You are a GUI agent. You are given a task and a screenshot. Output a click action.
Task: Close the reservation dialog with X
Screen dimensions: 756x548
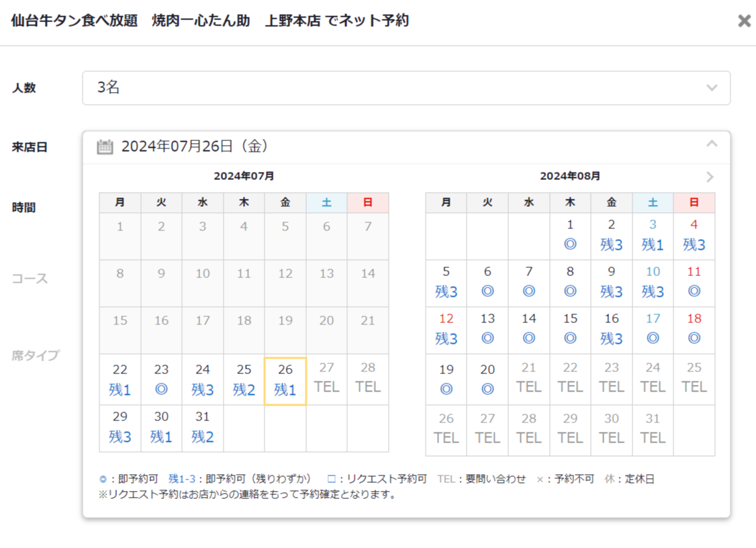744,21
